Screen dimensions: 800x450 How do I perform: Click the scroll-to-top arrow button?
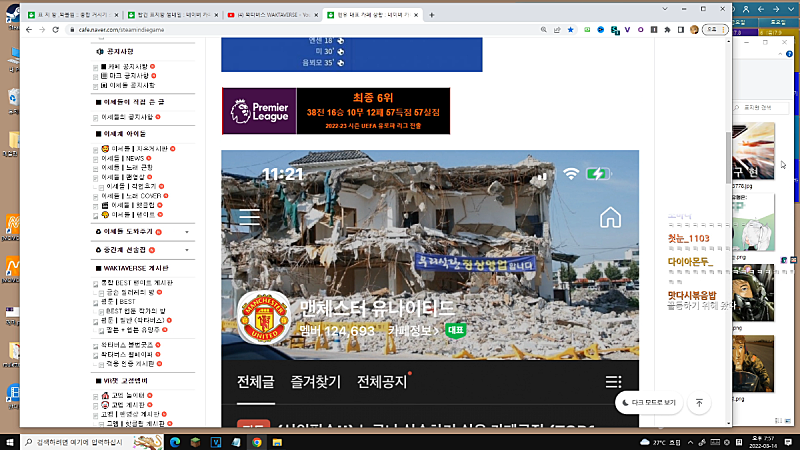[x=699, y=403]
